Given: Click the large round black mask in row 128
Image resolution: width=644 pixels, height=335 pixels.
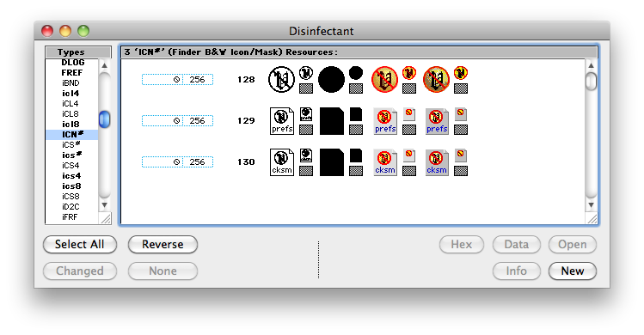Looking at the screenshot, I should 331,79.
